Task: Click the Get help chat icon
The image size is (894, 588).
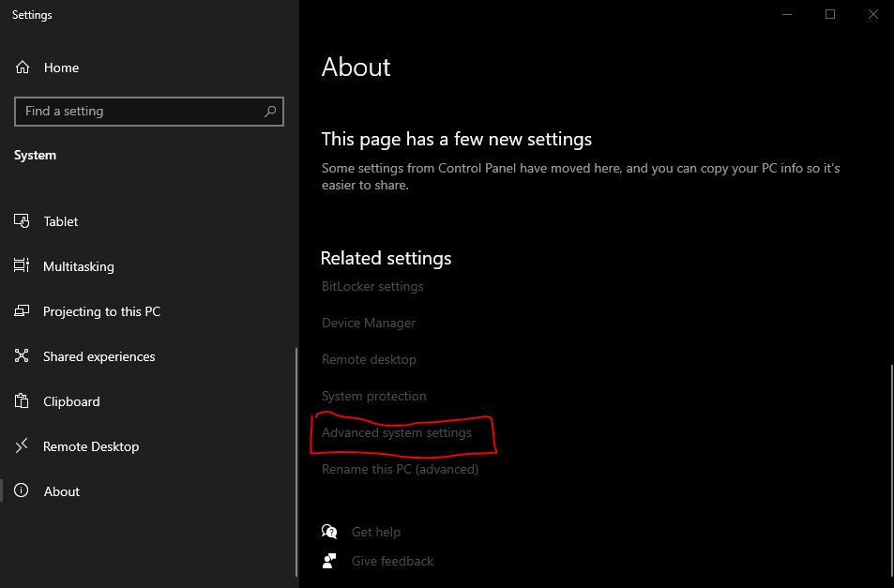Action: point(329,532)
